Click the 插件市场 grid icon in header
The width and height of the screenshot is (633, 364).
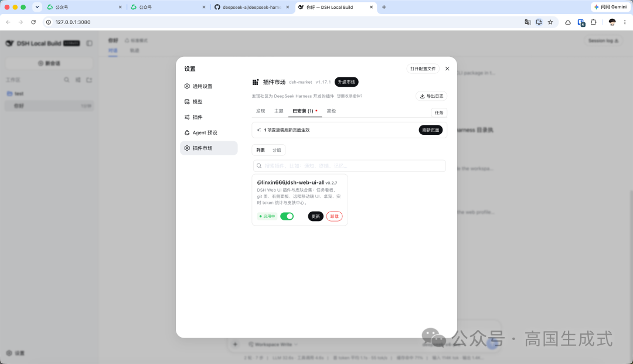256,82
